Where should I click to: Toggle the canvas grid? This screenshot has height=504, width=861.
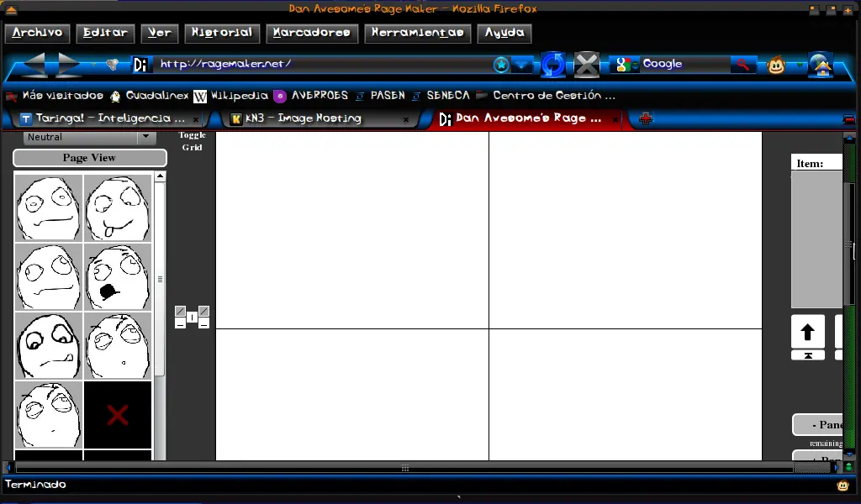coord(192,141)
